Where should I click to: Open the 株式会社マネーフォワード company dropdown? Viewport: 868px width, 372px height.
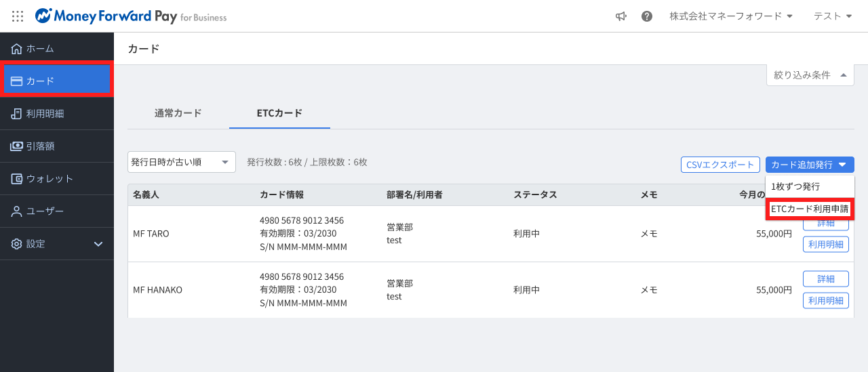(730, 16)
